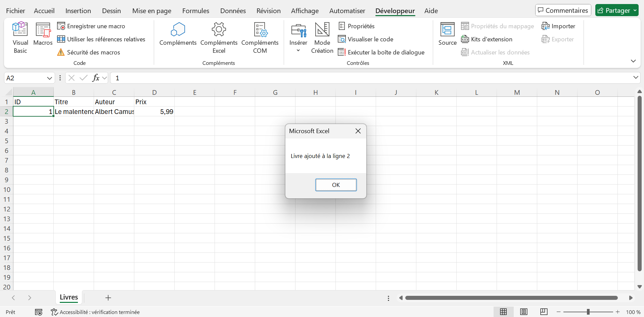Screen dimensions: 644x317
Task: Click the previous sheet arrow
Action: click(x=13, y=298)
